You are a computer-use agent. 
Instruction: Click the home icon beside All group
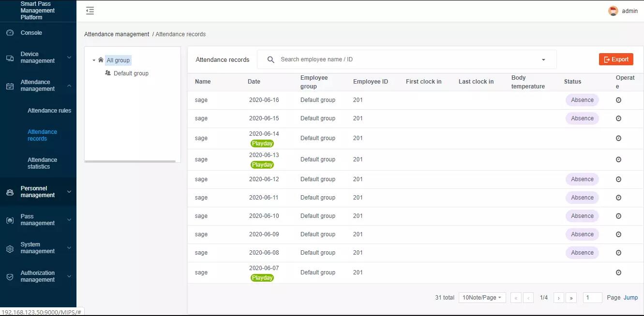point(101,60)
